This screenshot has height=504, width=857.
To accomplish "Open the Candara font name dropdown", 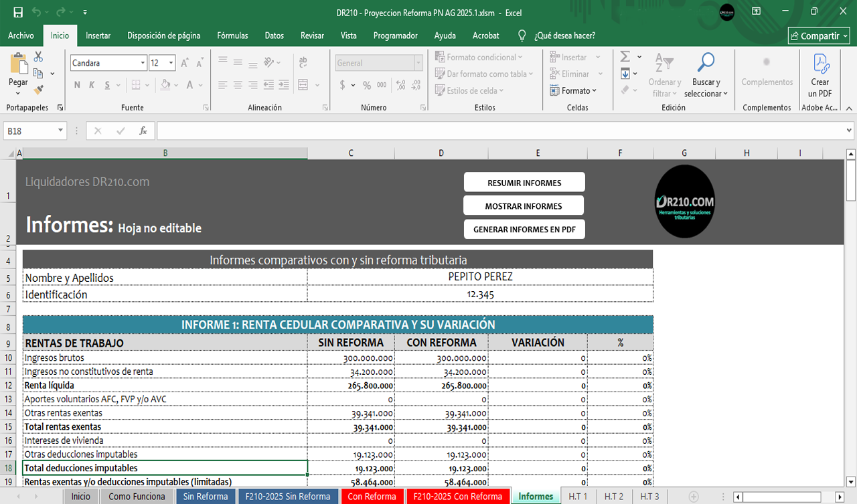I will click(x=143, y=63).
